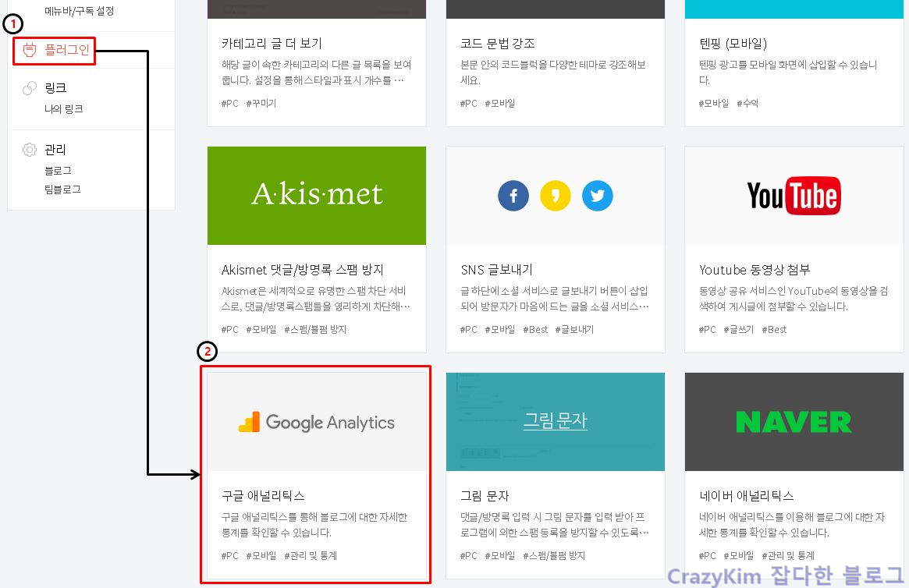Screen dimensions: 909x588
Task: Open 구글 애널리틱스 plugin title
Action: [263, 496]
